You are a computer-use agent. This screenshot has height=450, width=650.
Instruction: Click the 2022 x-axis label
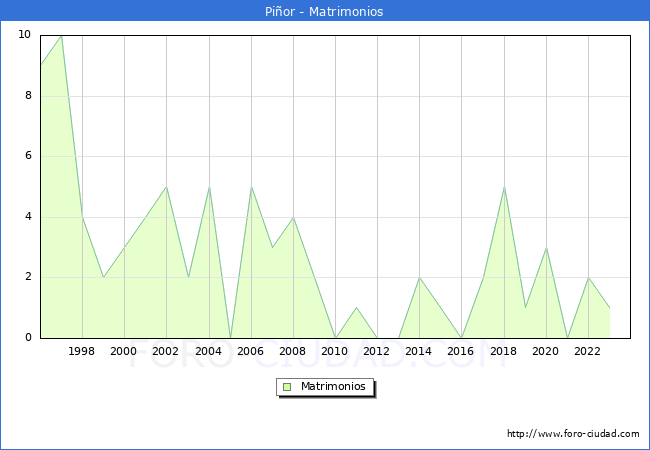pyautogui.click(x=588, y=351)
